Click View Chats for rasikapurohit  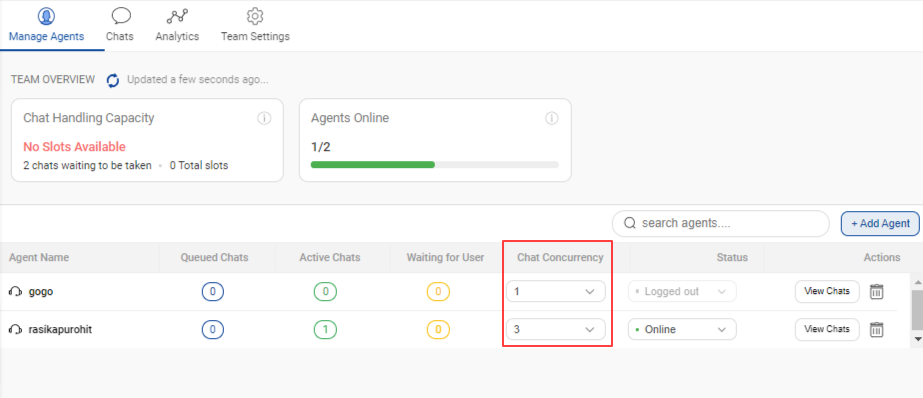(x=827, y=329)
